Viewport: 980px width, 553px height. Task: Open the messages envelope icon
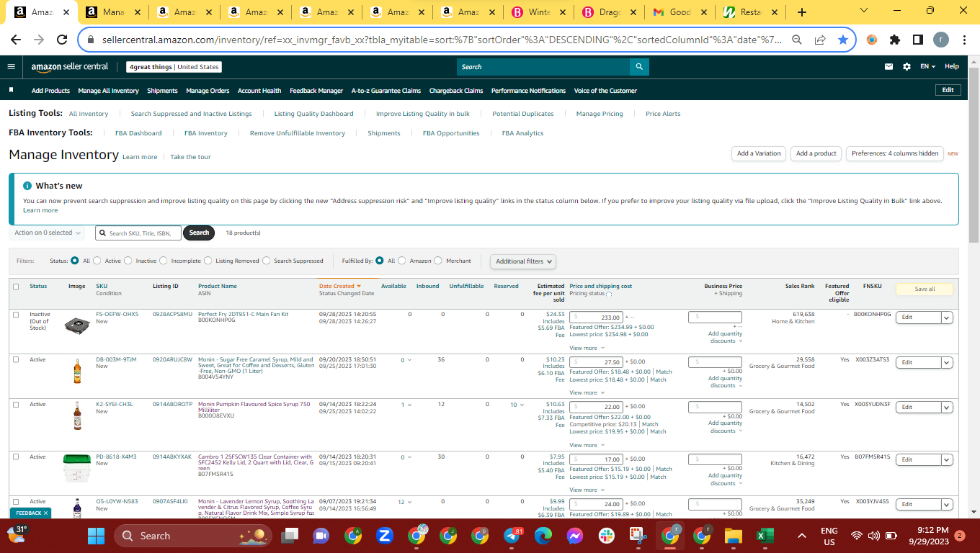pos(889,67)
